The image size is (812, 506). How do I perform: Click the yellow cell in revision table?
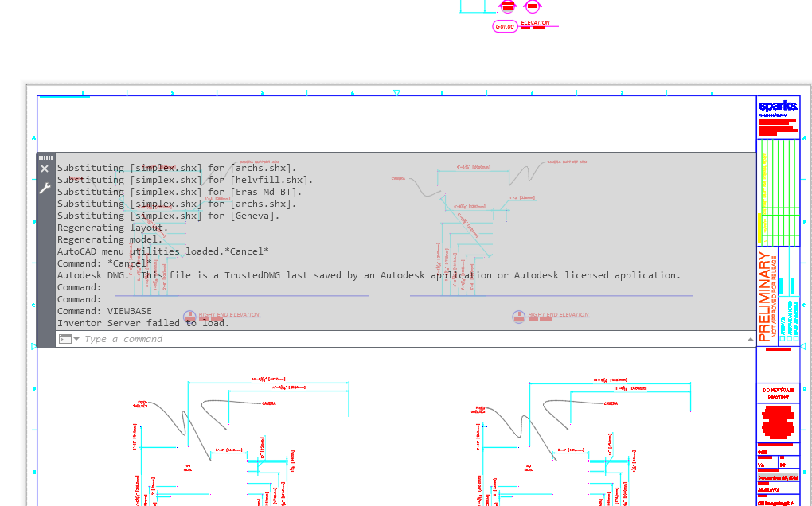[759, 228]
